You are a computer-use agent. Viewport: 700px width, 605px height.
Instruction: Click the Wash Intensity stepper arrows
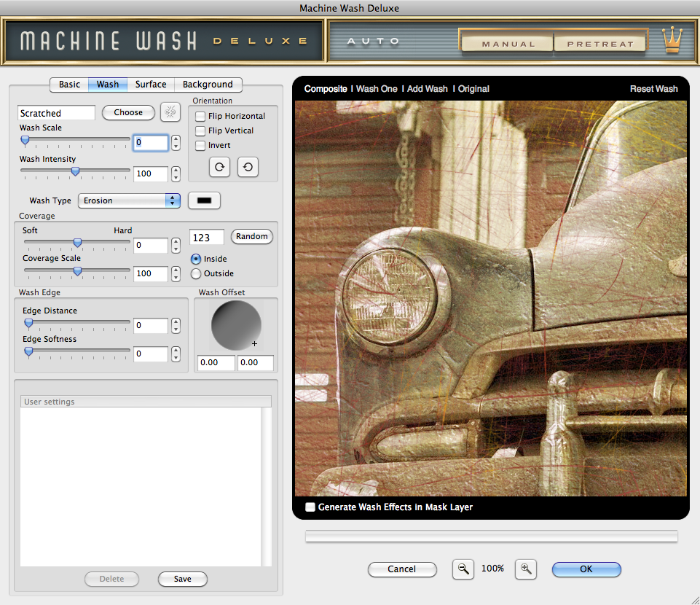point(176,173)
